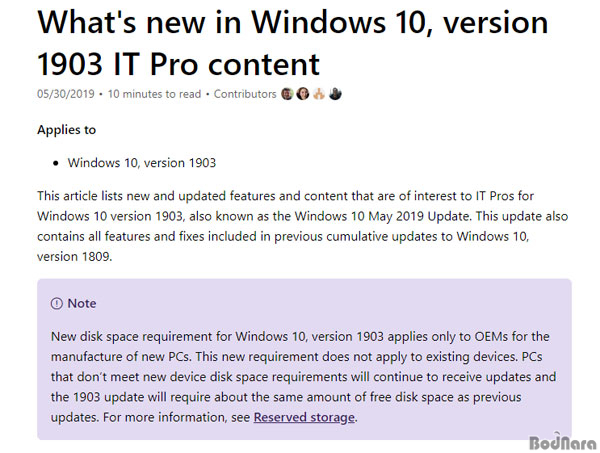Viewport: 600px width, 453px height.
Task: Click the fourth dark contributor avatar
Action: coord(335,94)
